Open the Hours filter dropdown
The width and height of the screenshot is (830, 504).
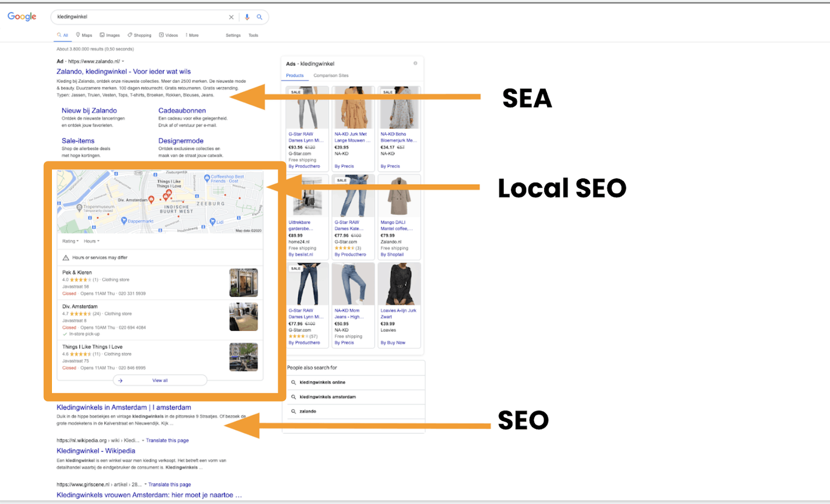pyautogui.click(x=92, y=241)
